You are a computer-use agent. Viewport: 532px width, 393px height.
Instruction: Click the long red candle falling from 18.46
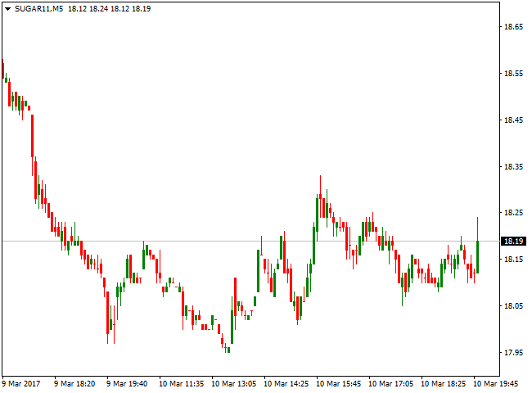(x=33, y=136)
